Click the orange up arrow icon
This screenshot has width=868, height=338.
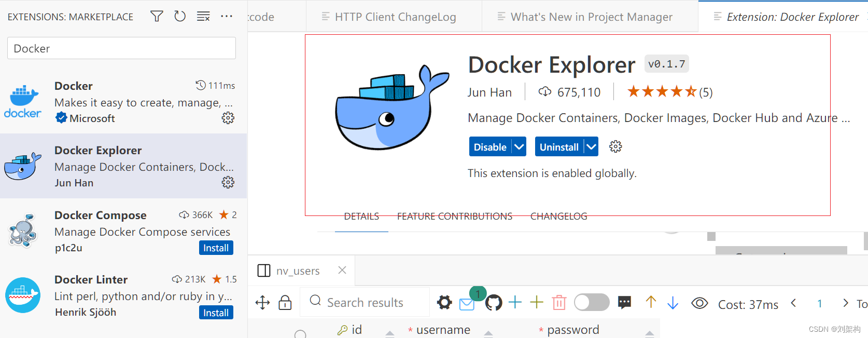651,302
